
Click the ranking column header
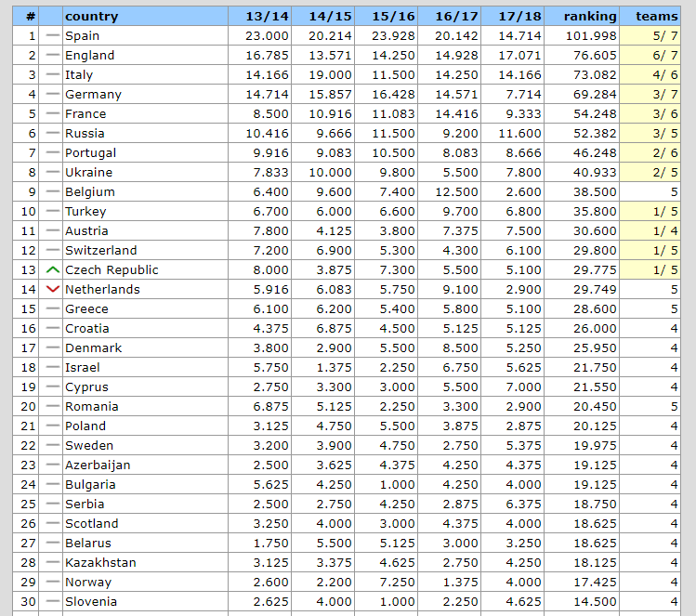point(590,16)
